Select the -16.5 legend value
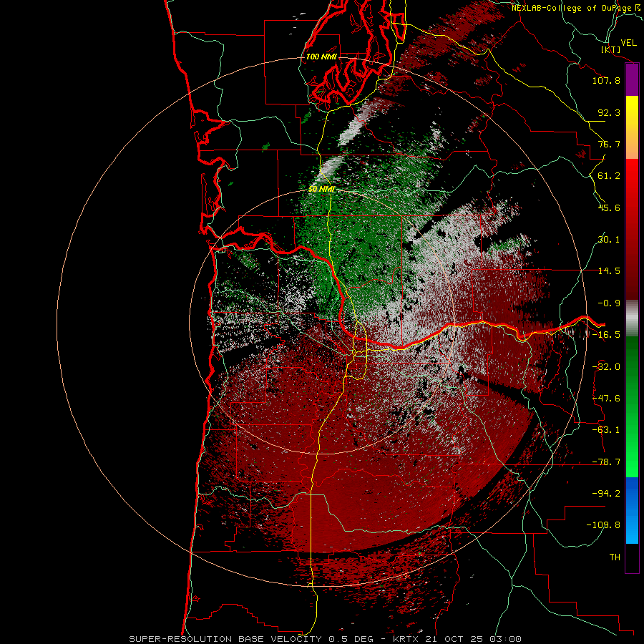The image size is (644, 644). point(606,335)
